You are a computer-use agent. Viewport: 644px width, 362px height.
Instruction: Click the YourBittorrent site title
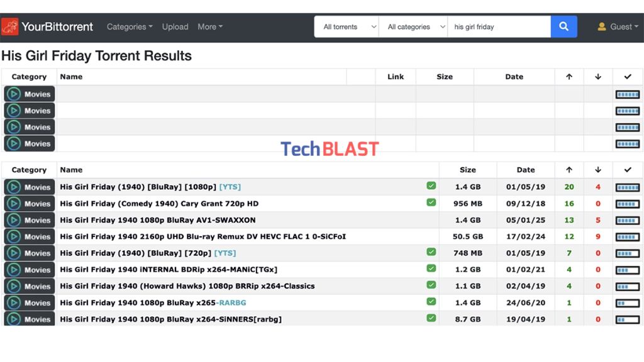[57, 26]
